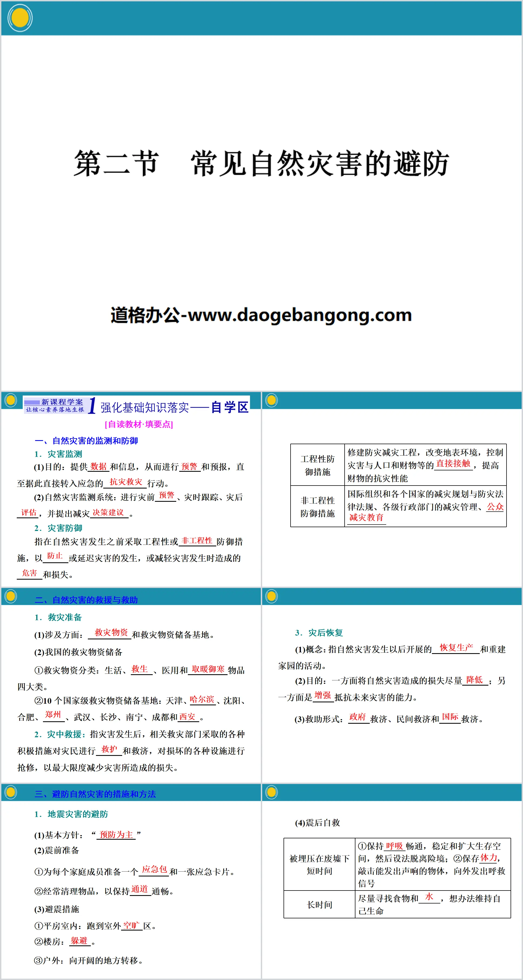Click the label (4)震后自救
This screenshot has width=523, height=980.
coord(318,823)
